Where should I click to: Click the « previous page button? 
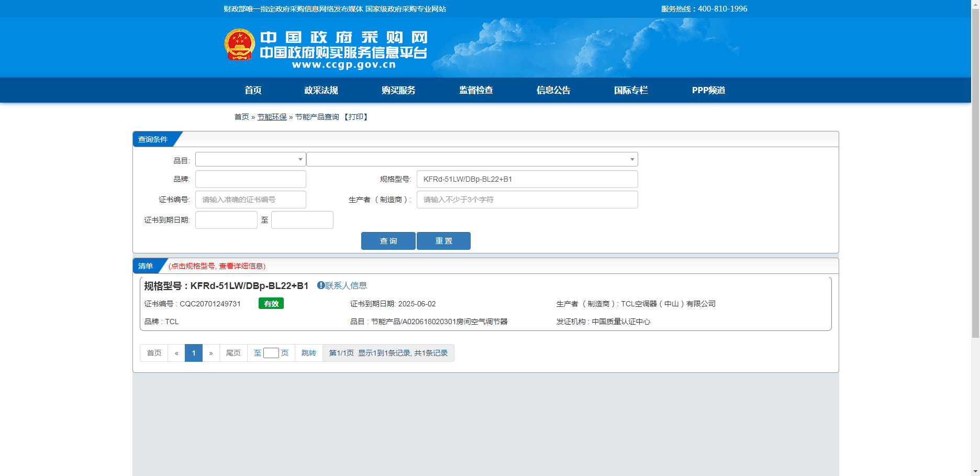point(176,353)
